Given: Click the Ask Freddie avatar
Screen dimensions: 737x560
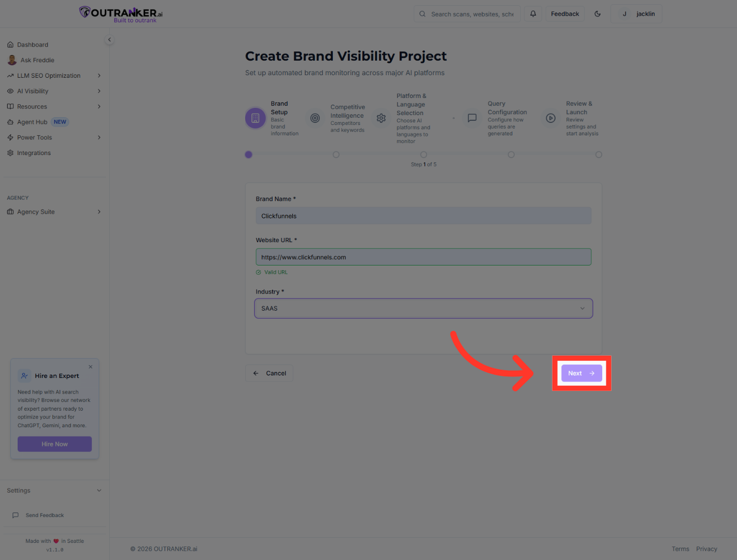Looking at the screenshot, I should click(12, 60).
